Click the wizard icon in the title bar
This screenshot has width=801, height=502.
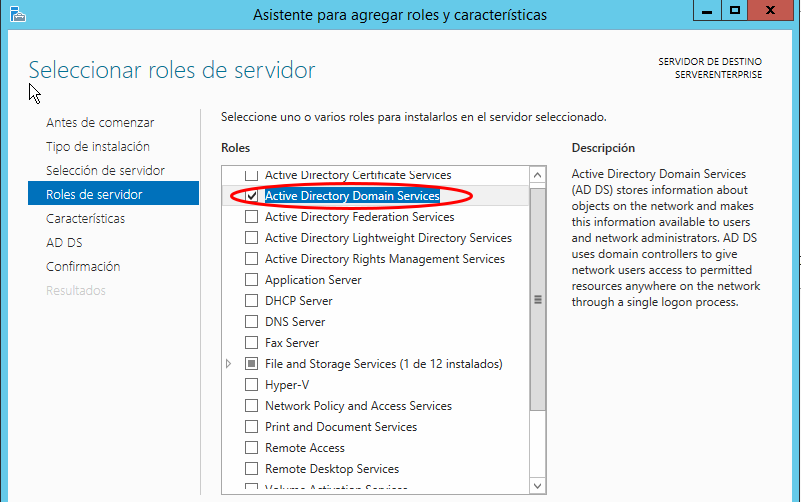(17, 14)
